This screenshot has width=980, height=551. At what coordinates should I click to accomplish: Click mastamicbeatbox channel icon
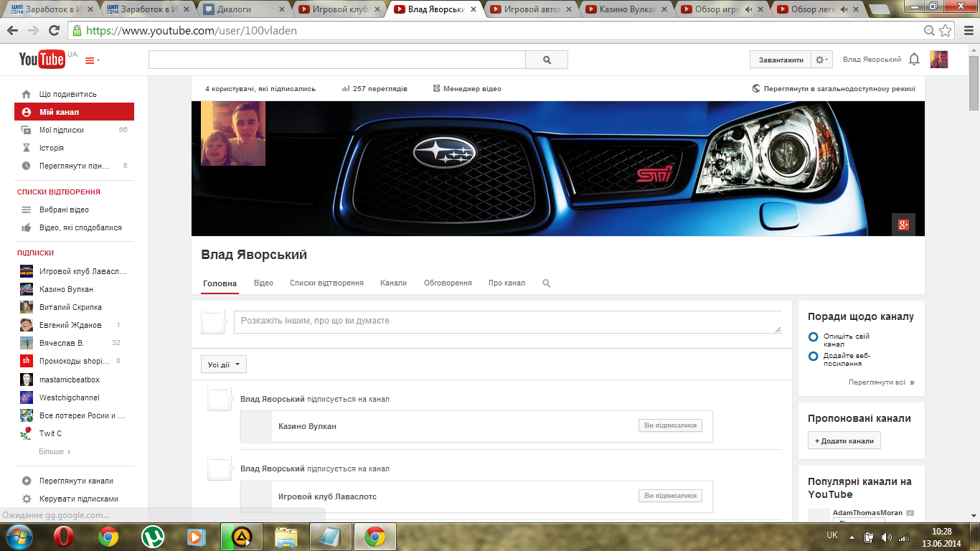pyautogui.click(x=26, y=380)
